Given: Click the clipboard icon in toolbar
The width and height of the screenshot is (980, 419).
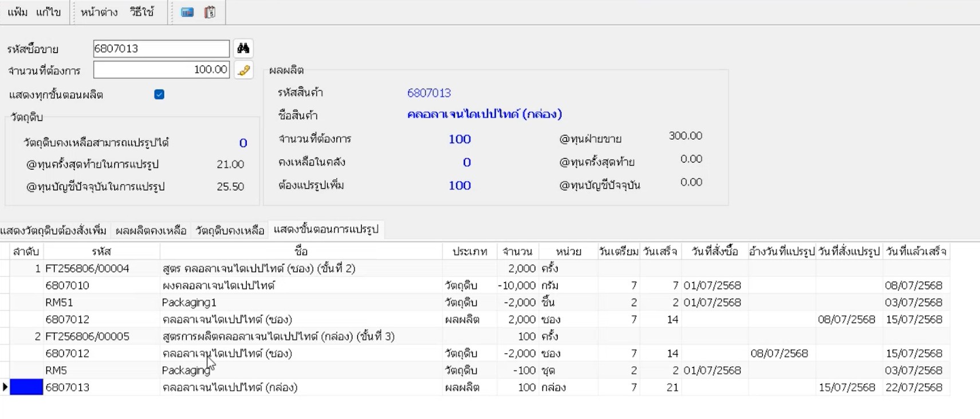Looking at the screenshot, I should [210, 12].
